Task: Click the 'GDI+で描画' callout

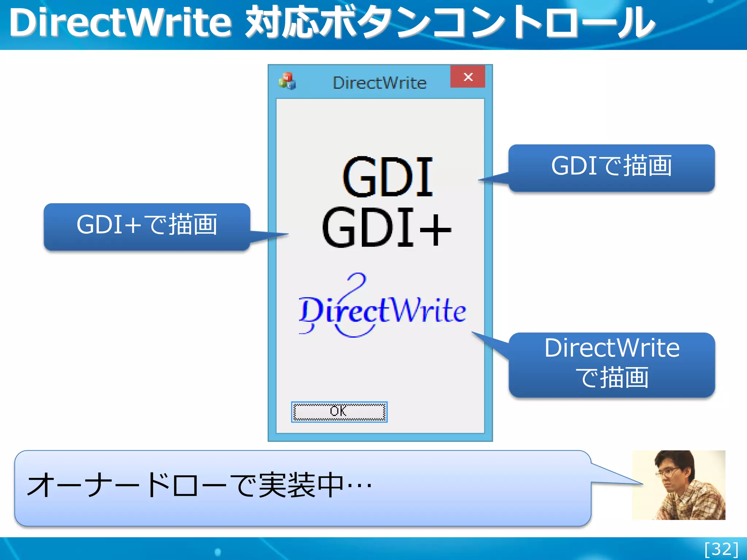Action: point(147,227)
